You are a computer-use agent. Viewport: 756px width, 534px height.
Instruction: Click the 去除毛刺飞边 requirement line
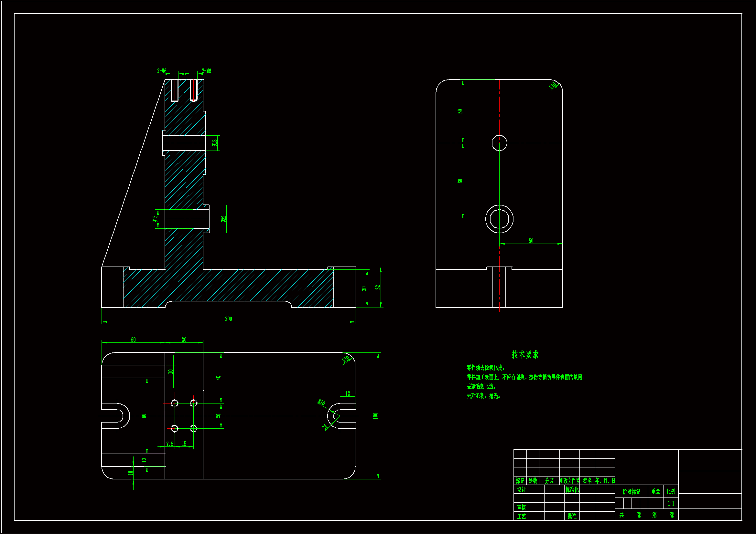point(481,386)
